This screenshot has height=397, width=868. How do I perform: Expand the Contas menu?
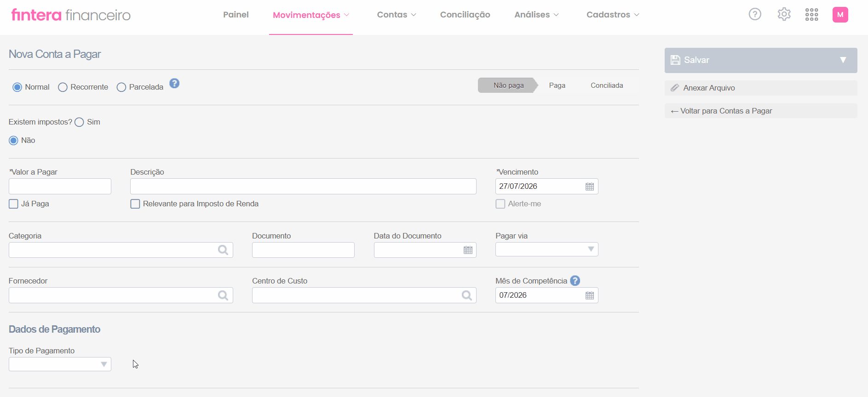(x=397, y=15)
